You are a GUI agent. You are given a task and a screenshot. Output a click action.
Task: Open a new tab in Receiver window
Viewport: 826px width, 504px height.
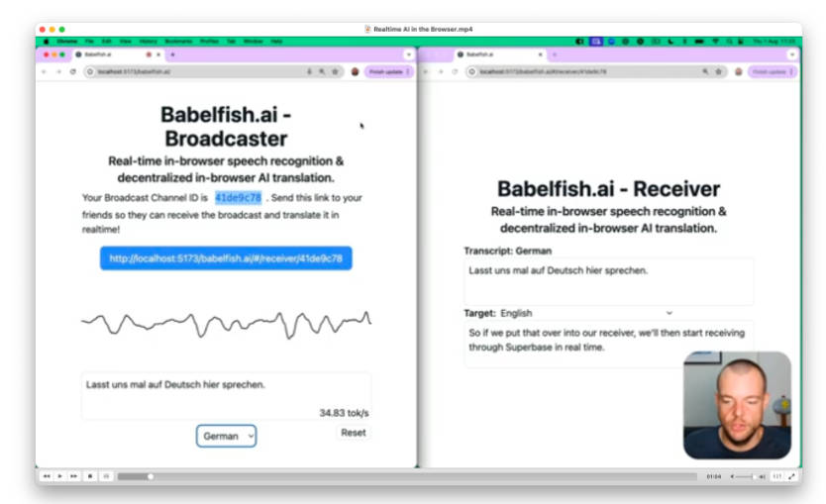coord(555,54)
